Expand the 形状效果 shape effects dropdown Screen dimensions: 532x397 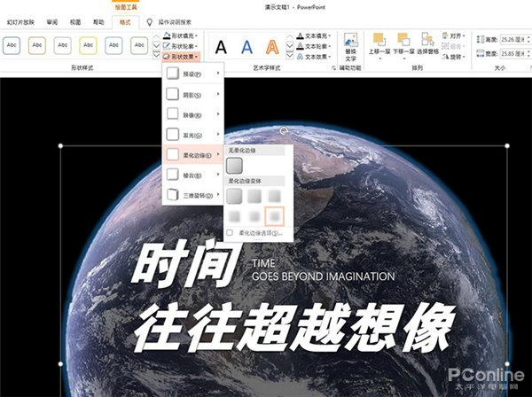(182, 56)
